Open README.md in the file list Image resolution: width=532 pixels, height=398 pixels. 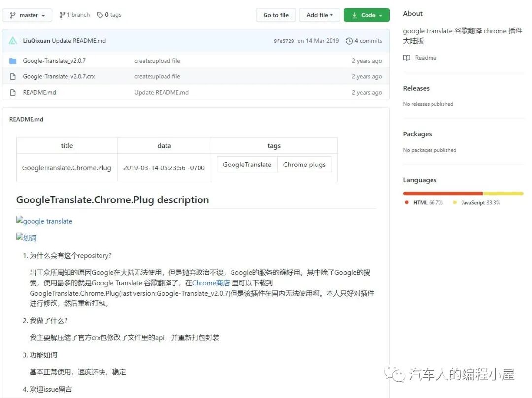[x=39, y=92]
